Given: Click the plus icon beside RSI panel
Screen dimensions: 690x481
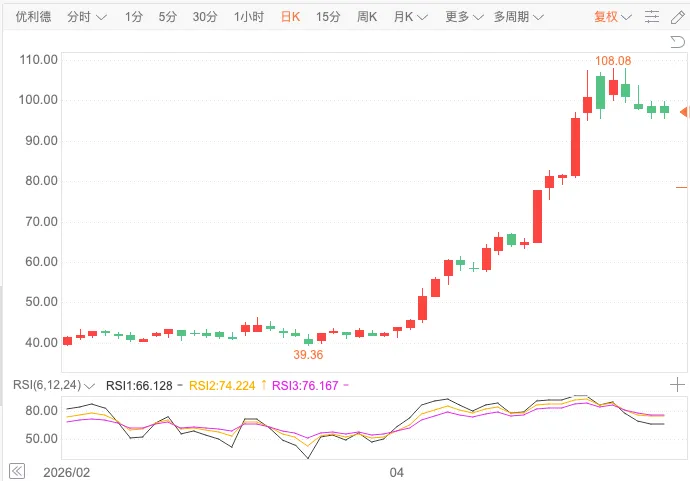Looking at the screenshot, I should (x=677, y=385).
